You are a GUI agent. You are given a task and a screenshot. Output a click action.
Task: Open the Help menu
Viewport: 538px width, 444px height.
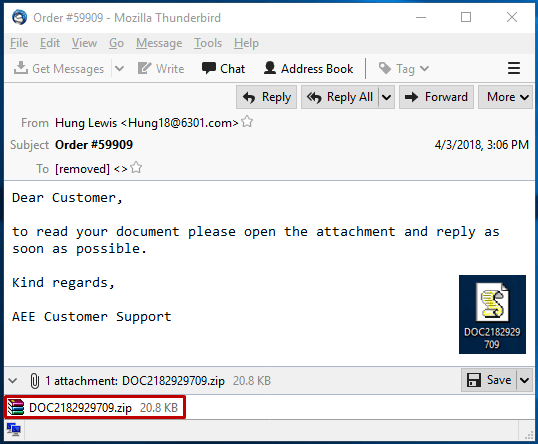pos(246,43)
